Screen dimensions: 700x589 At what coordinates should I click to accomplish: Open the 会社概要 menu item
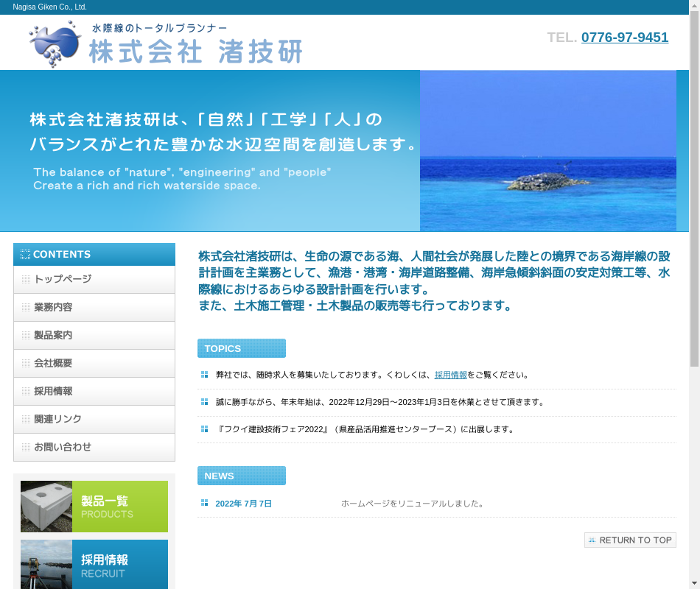94,363
